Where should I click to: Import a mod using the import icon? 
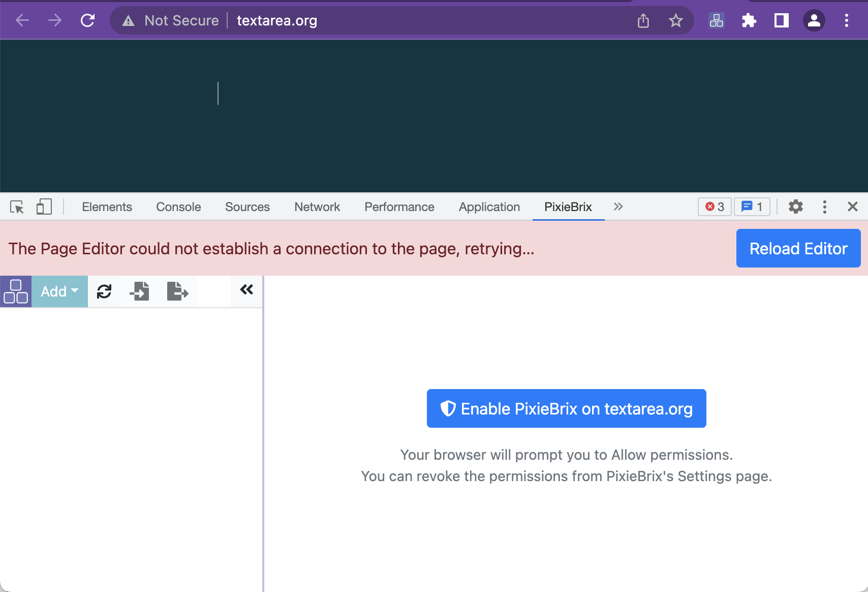pyautogui.click(x=139, y=291)
